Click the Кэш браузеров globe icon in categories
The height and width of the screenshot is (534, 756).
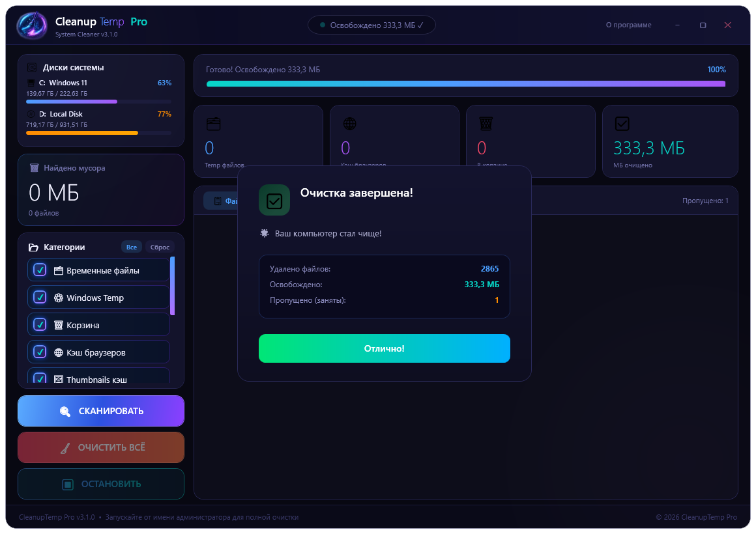(59, 353)
